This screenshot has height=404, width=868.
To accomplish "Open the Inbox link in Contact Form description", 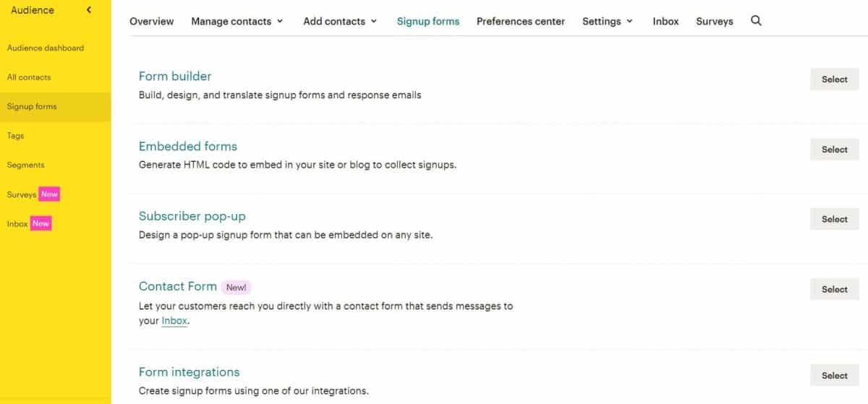I will click(174, 321).
